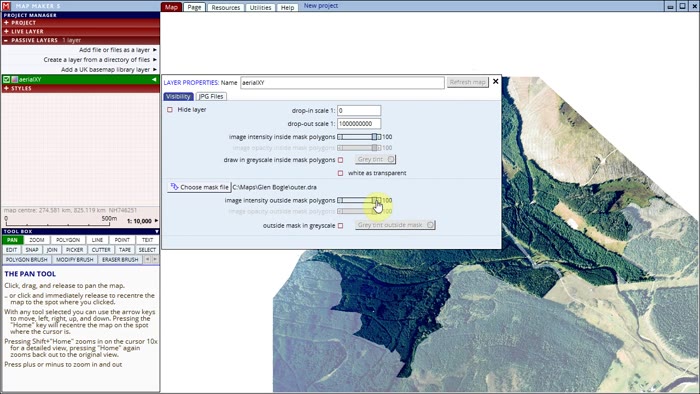Open the Help tab
700x394 pixels.
point(287,8)
